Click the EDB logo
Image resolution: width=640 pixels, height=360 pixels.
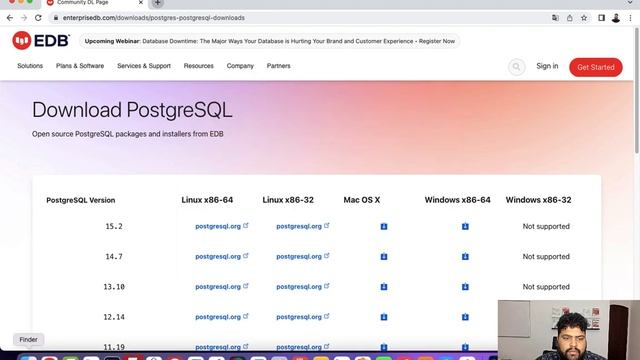(x=41, y=40)
